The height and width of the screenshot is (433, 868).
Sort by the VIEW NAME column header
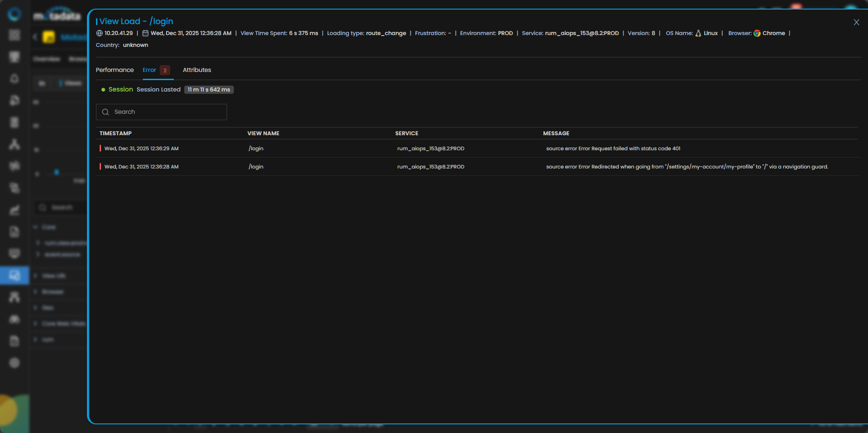(x=263, y=133)
